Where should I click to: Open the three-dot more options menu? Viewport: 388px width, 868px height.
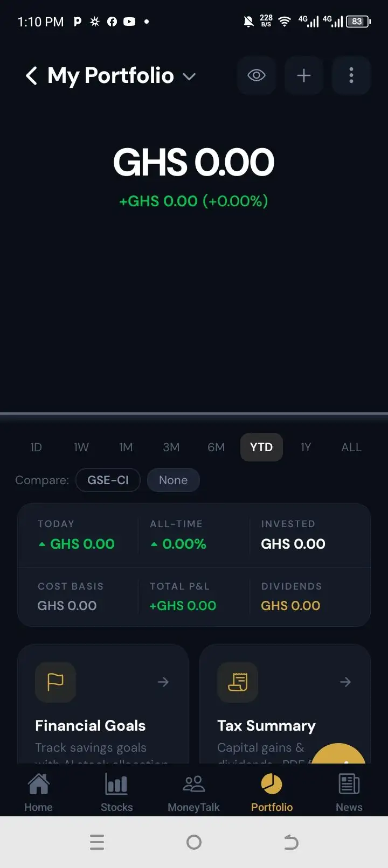[351, 75]
